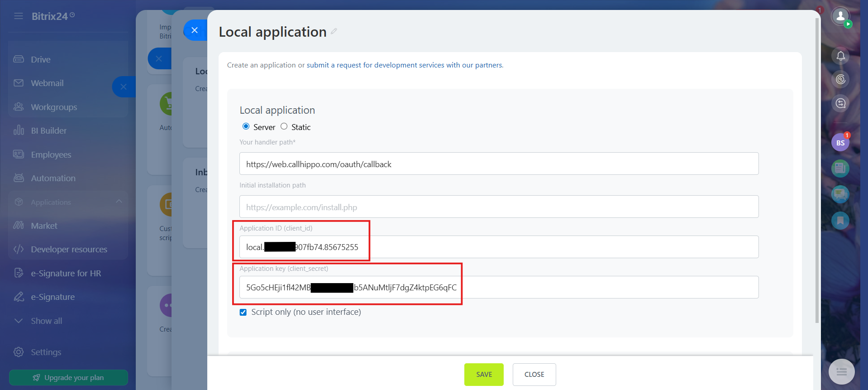Open the BS user chat avatar

(x=840, y=143)
